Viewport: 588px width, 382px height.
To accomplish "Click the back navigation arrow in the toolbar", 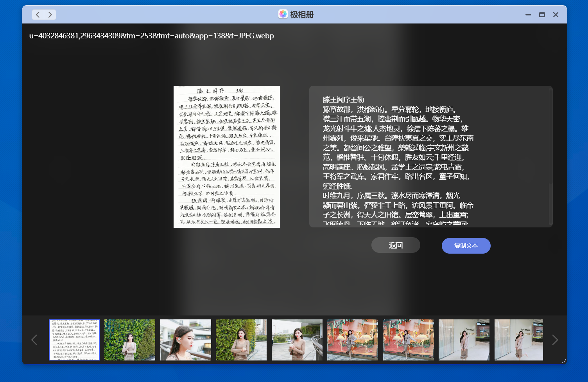I will coord(38,14).
